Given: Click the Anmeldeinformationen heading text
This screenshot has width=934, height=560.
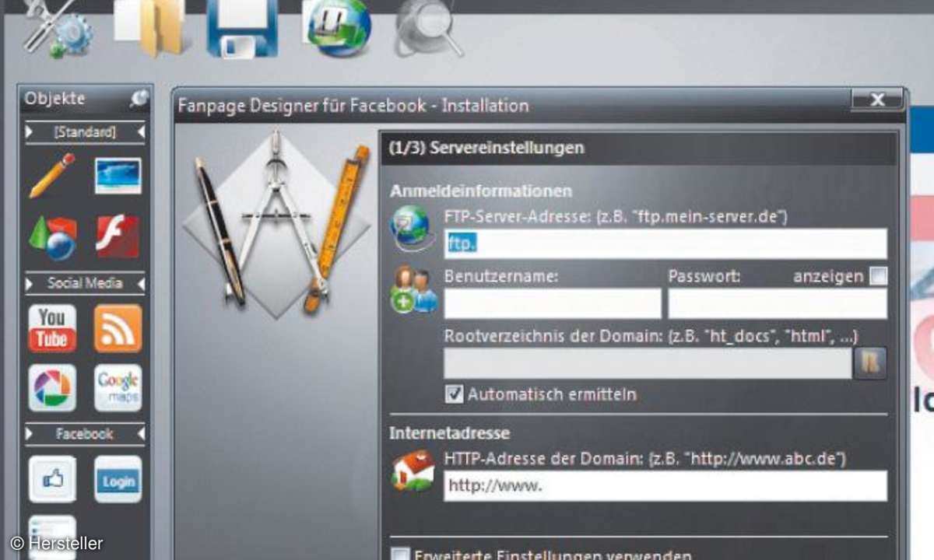Looking at the screenshot, I should pyautogui.click(x=480, y=191).
